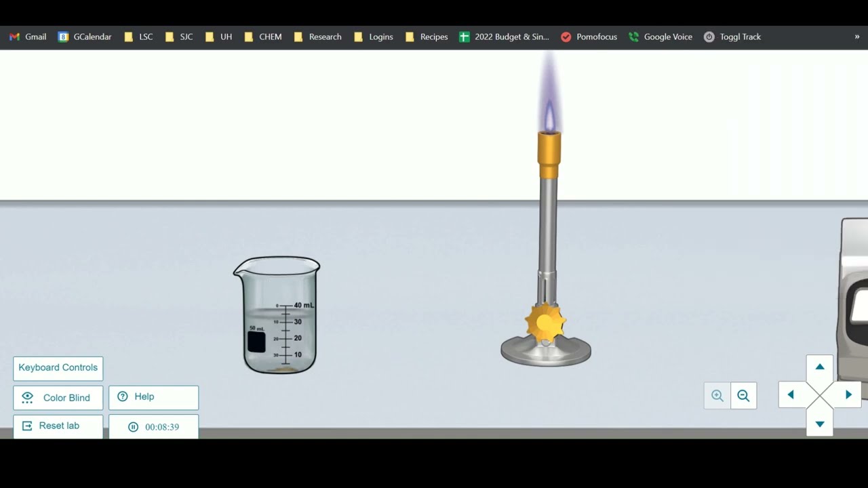Open the Research bookmarks folder
The height and width of the screenshot is (488, 868).
coord(317,37)
